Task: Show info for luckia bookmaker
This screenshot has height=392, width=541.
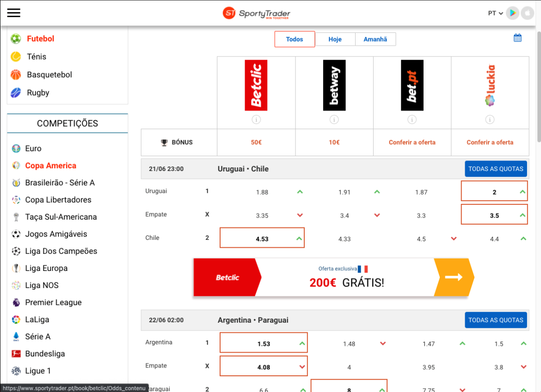Action: coord(490,120)
